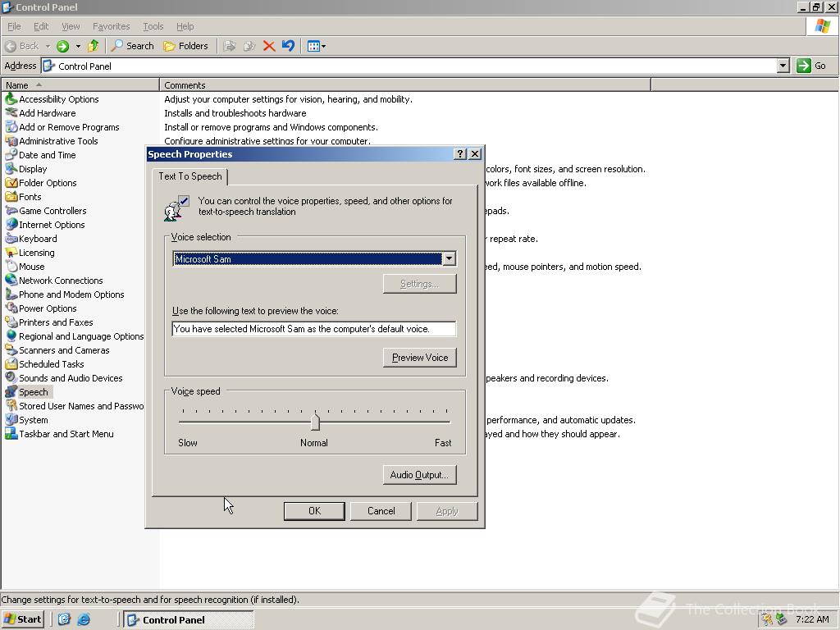Expand the Forward button history arrow
The height and width of the screenshot is (630, 840).
coord(78,46)
